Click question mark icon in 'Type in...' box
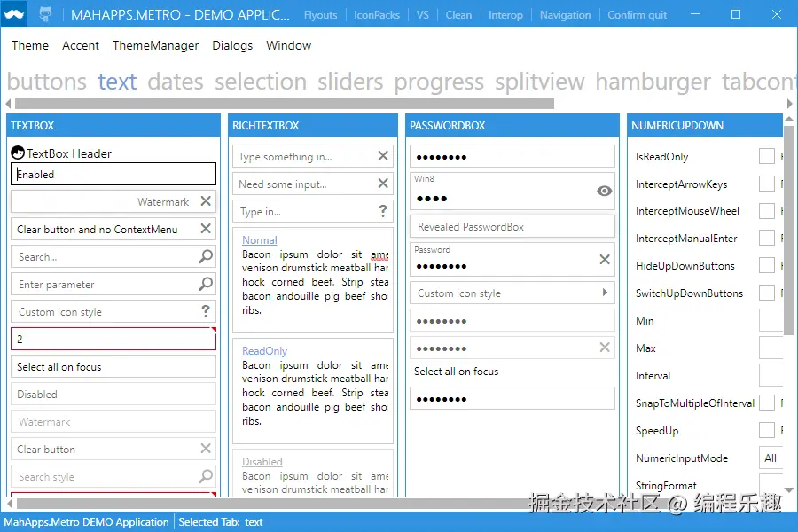The image size is (798, 532). pyautogui.click(x=383, y=211)
